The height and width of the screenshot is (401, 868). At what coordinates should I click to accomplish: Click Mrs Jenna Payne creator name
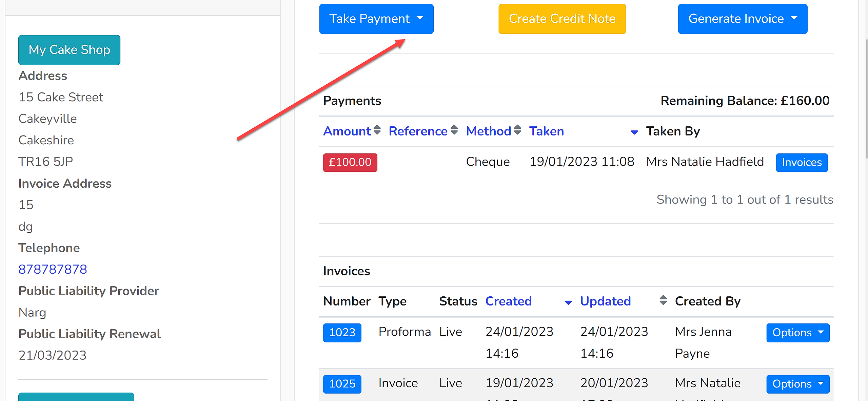(x=703, y=342)
